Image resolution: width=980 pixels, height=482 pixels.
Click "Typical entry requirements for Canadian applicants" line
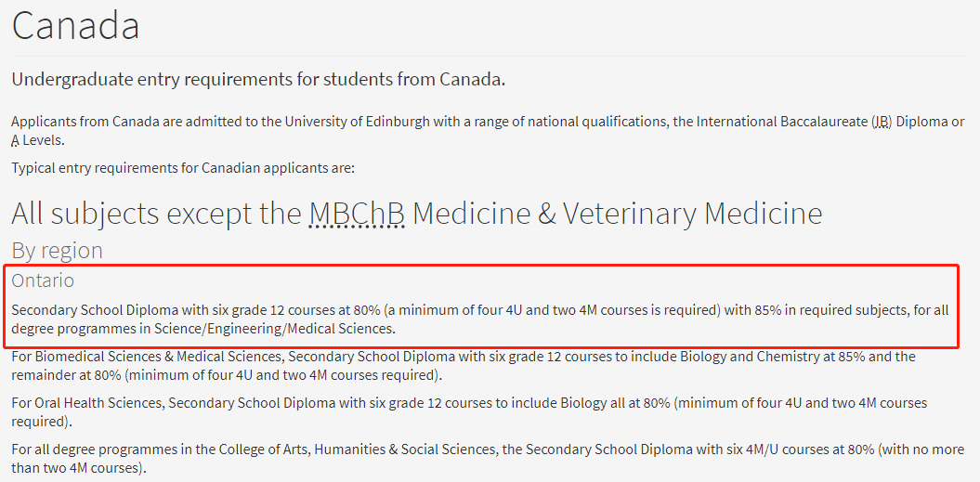(183, 168)
